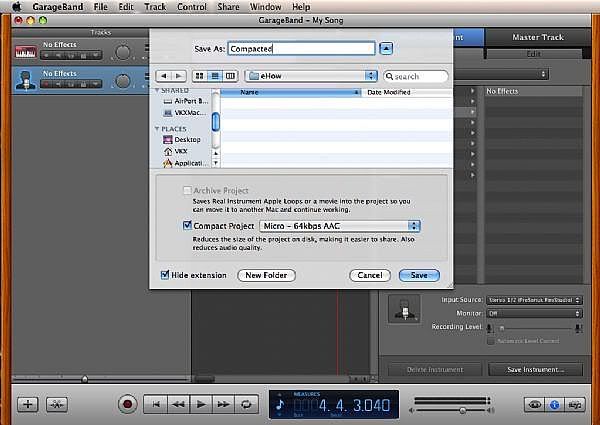Viewport: 600px width, 425px height.
Task: Click the Cancel button
Action: [x=370, y=275]
